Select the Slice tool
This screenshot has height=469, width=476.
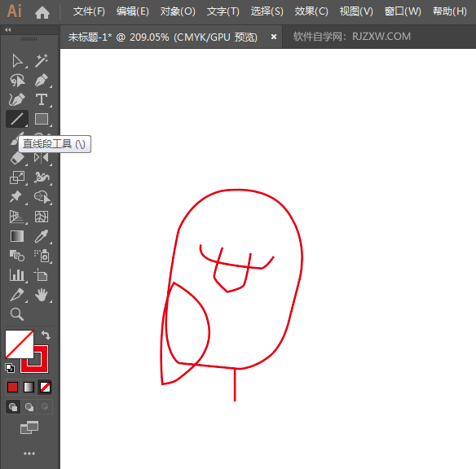[17, 295]
